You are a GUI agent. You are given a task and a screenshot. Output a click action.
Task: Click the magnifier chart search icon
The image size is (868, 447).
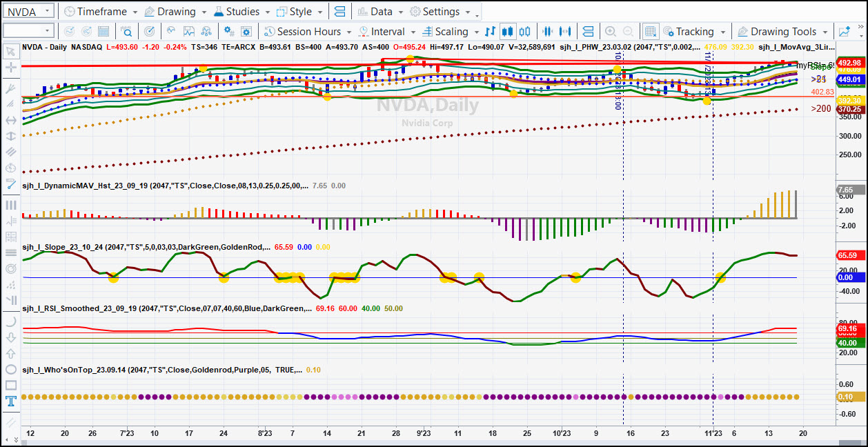click(x=127, y=32)
